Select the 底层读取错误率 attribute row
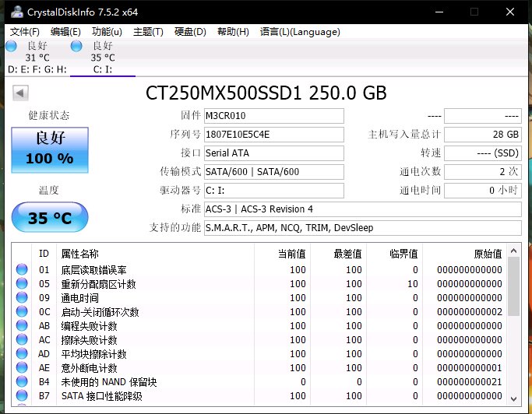532x414 pixels. click(x=259, y=270)
